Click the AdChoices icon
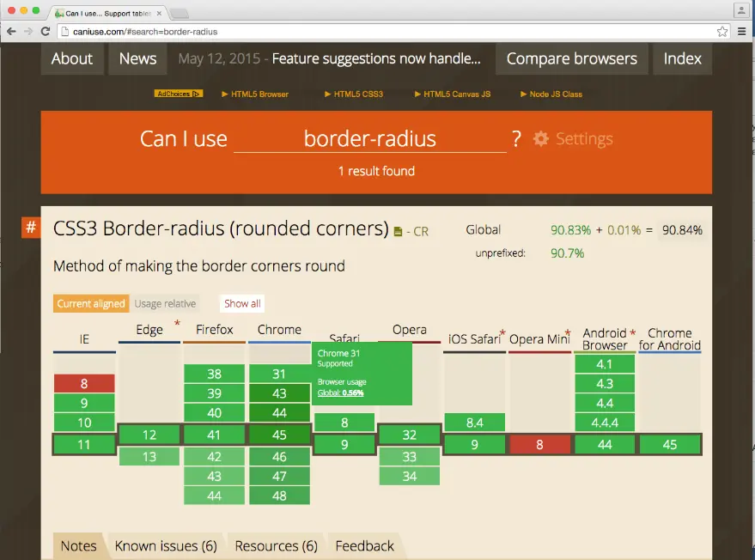The width and height of the screenshot is (755, 560). (178, 94)
